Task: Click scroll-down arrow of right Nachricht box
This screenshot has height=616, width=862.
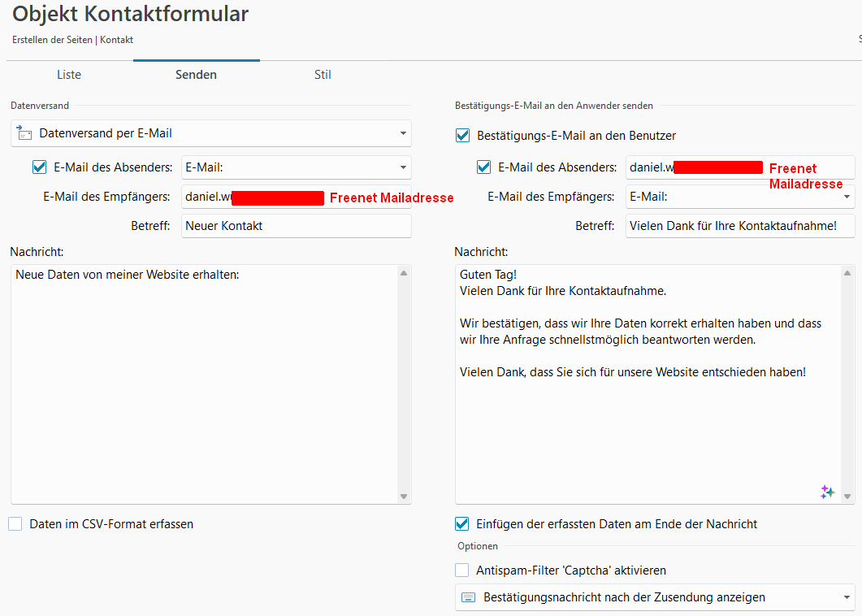Action: [847, 496]
